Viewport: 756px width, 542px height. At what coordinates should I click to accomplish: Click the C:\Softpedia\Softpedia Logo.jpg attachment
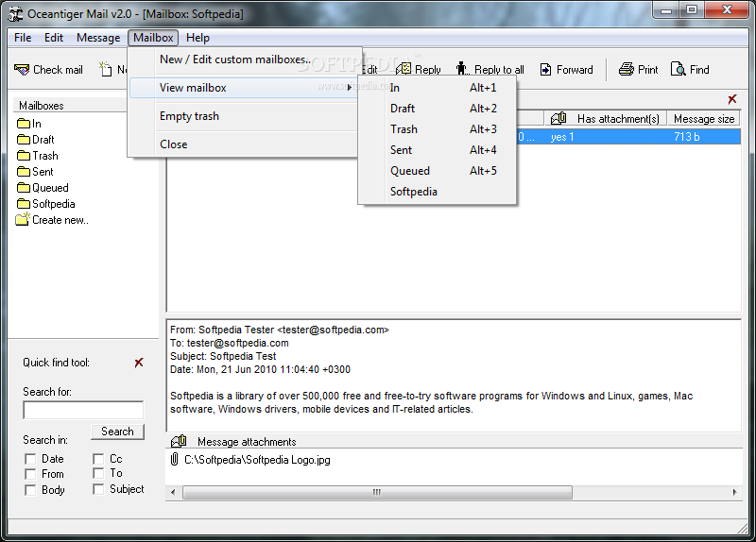257,460
